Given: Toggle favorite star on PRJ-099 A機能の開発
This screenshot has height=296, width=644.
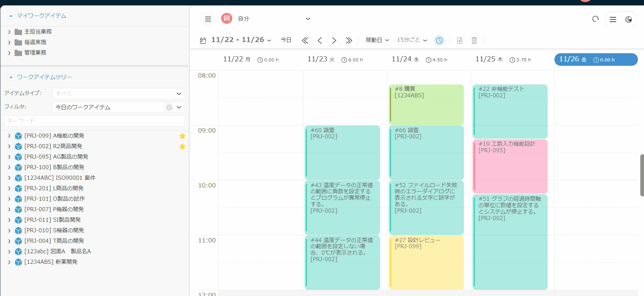Looking at the screenshot, I should (182, 136).
